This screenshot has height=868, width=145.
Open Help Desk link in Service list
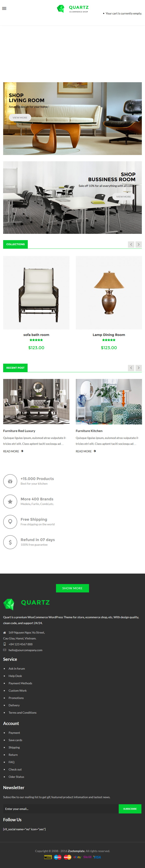(x=15, y=676)
